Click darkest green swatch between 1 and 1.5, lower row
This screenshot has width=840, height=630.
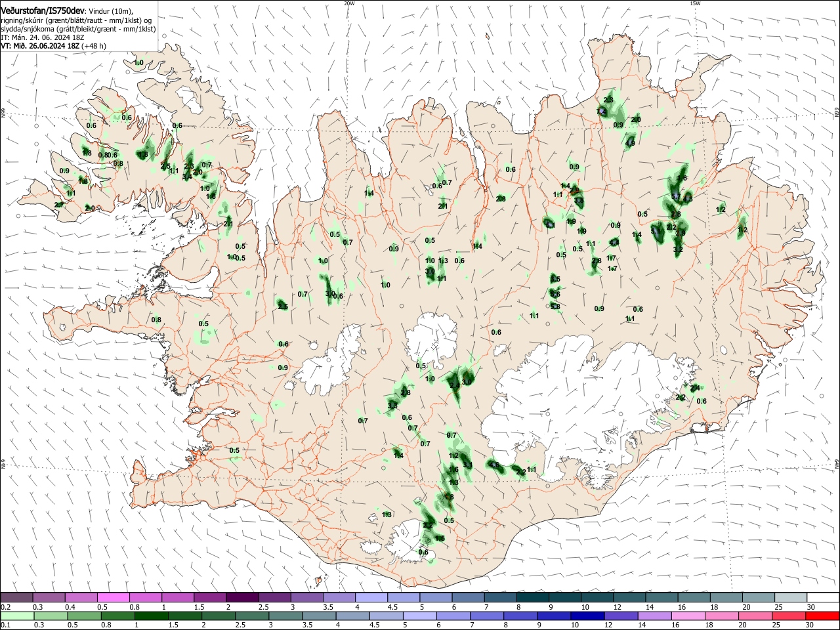151,616
